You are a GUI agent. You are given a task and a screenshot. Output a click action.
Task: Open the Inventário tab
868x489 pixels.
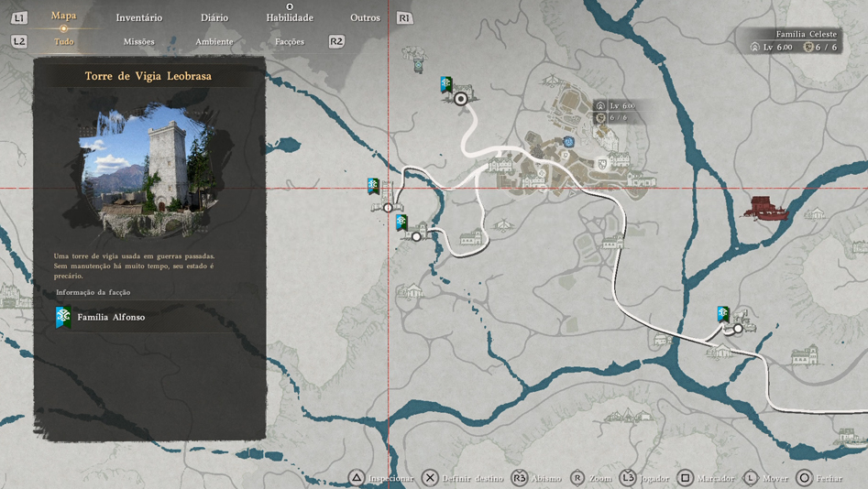point(139,17)
